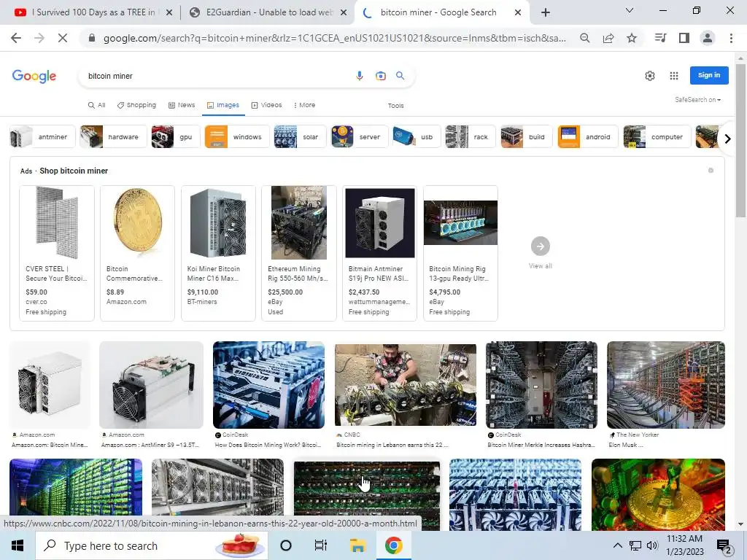
Task: Close the E2Guardian tab
Action: click(x=344, y=12)
